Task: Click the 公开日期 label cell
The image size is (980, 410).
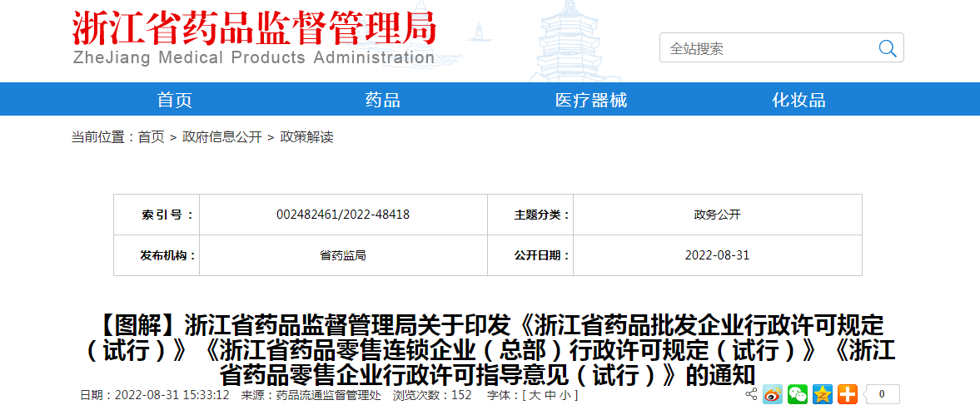Action: click(x=530, y=255)
